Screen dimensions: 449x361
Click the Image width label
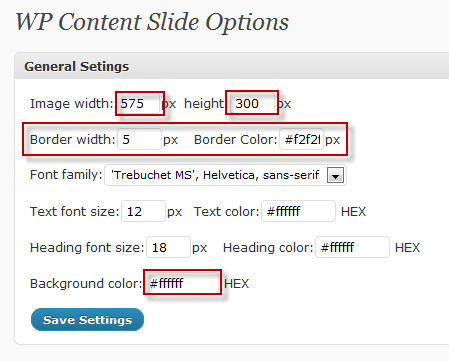pyautogui.click(x=72, y=104)
